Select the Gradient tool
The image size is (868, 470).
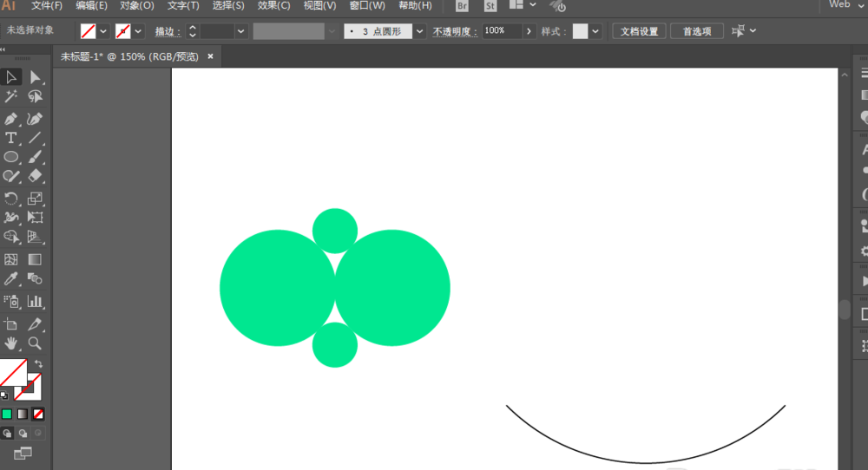[x=35, y=259]
